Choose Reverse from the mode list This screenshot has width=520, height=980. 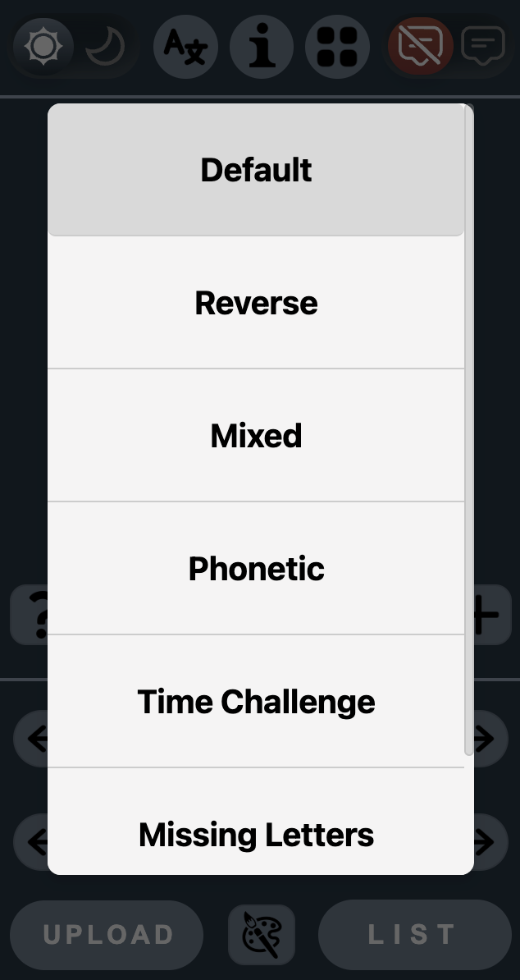[256, 303]
